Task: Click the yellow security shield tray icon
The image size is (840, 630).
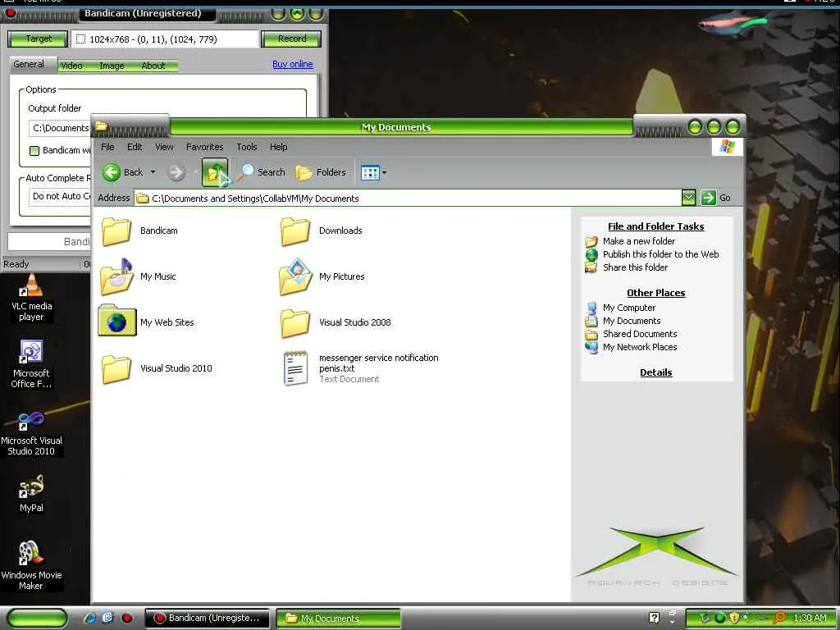Action: [x=734, y=618]
